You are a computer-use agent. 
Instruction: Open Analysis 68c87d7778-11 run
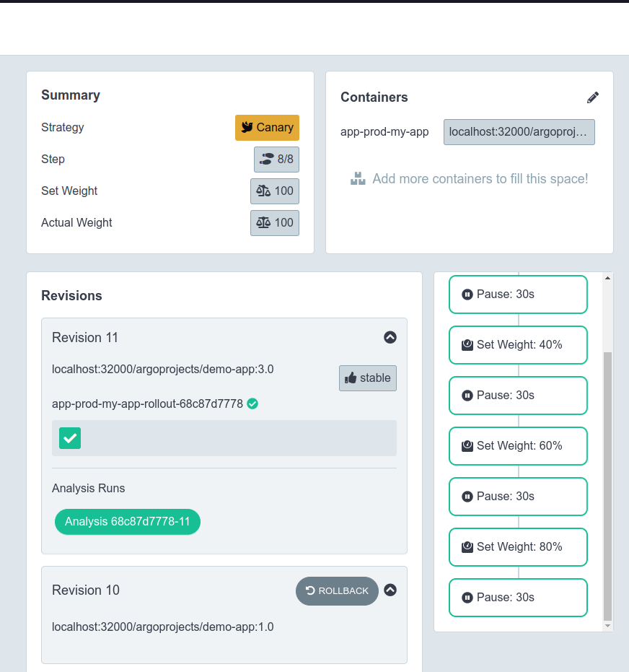click(127, 522)
